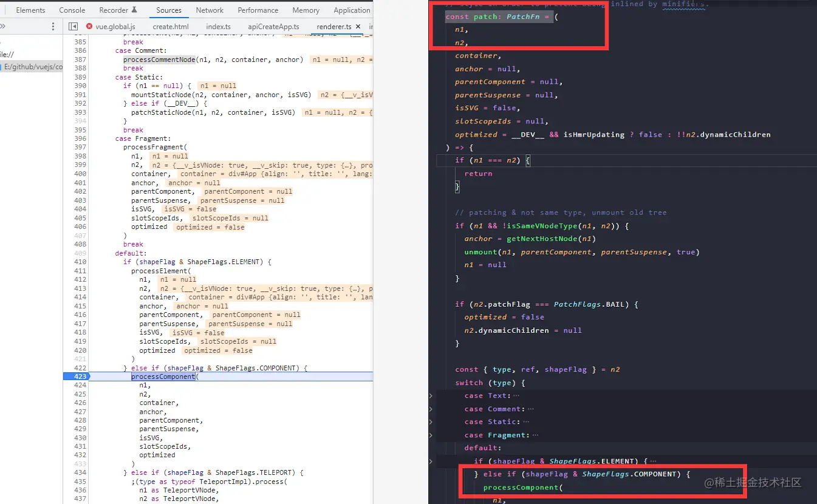Expand the folded 'case Static:' block
The width and height of the screenshot is (817, 504).
(x=431, y=421)
